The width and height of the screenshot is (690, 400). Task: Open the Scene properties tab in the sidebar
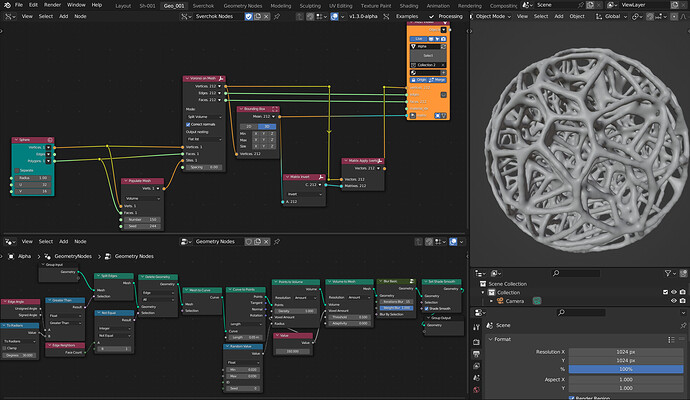click(476, 378)
